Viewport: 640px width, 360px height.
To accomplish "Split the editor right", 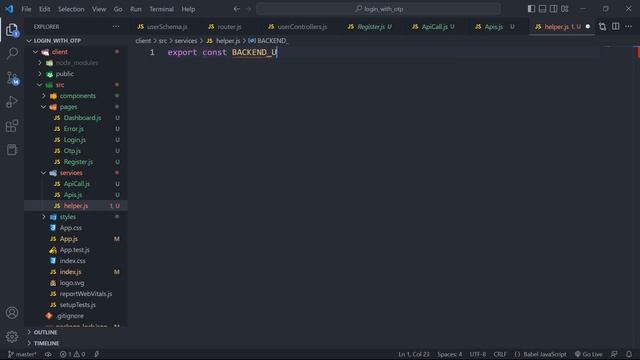I will (x=616, y=27).
